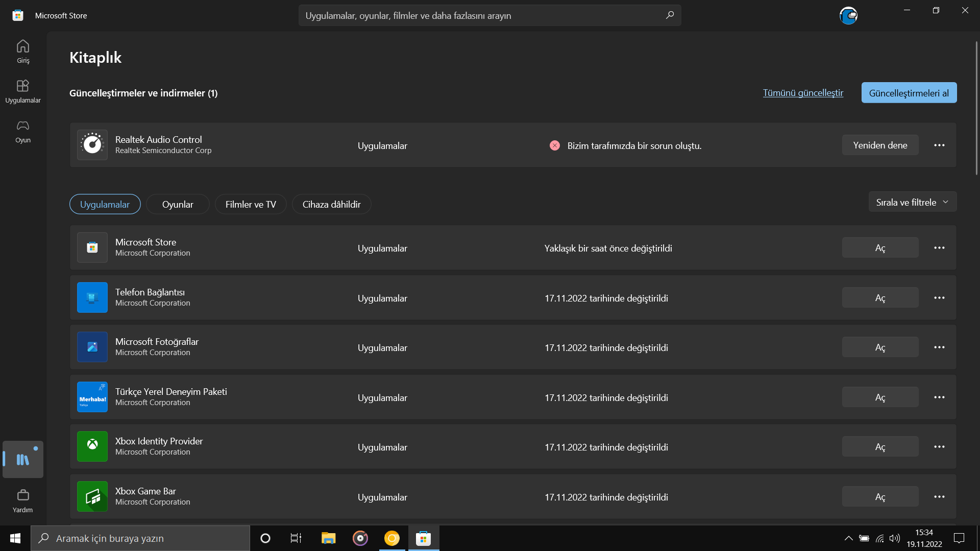The width and height of the screenshot is (980, 551).
Task: Open the Giriş home sidebar icon
Action: point(23,51)
